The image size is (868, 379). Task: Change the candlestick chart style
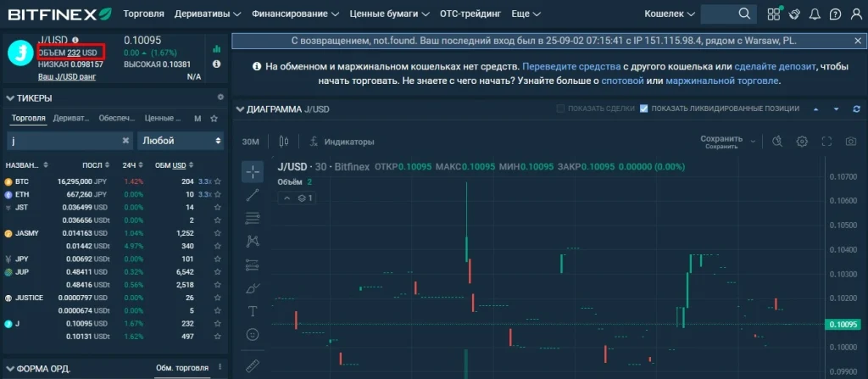(x=284, y=142)
